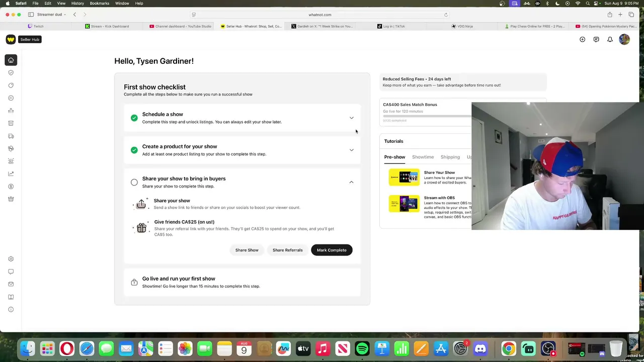
Task: Open a new Safari tab with plus icon
Action: click(x=620, y=15)
